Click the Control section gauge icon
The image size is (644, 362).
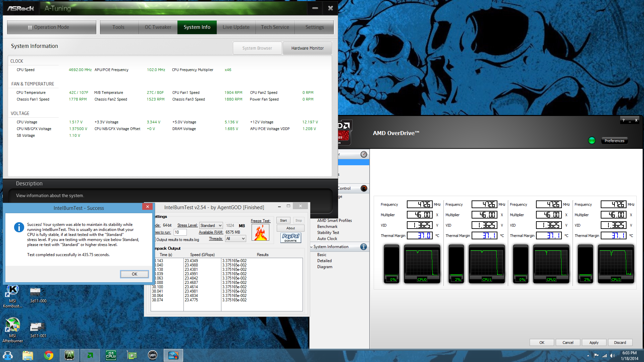point(364,188)
